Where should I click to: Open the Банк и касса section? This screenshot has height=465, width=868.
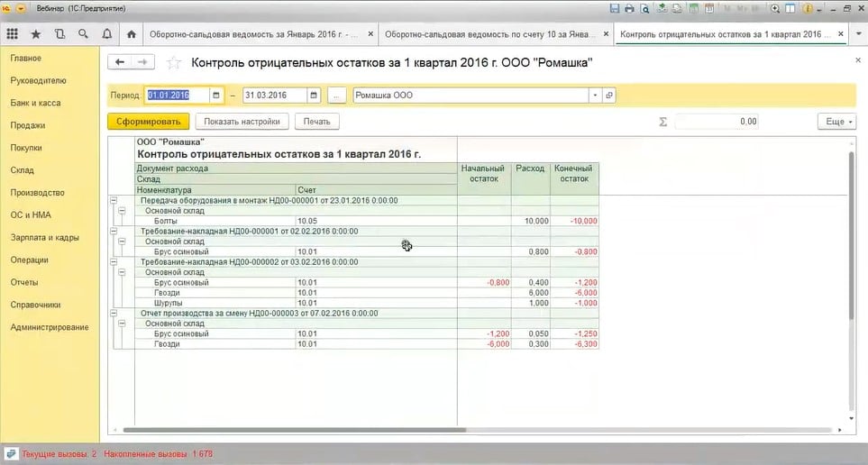[35, 103]
